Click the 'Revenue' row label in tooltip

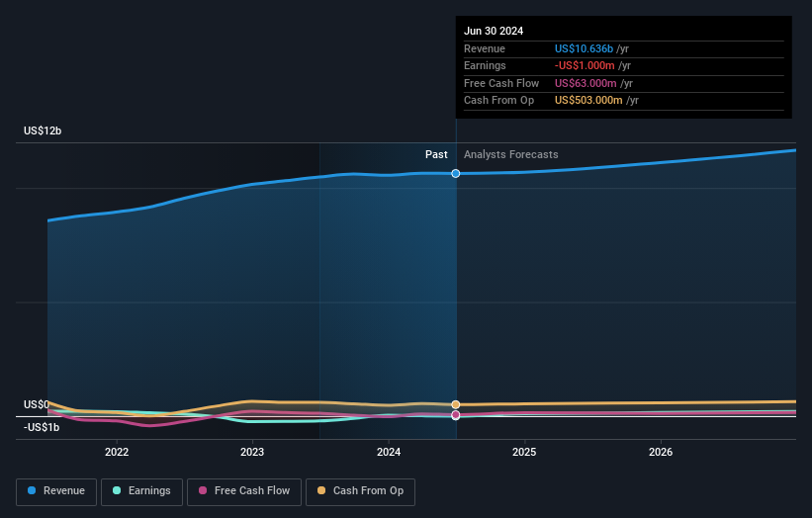(485, 48)
